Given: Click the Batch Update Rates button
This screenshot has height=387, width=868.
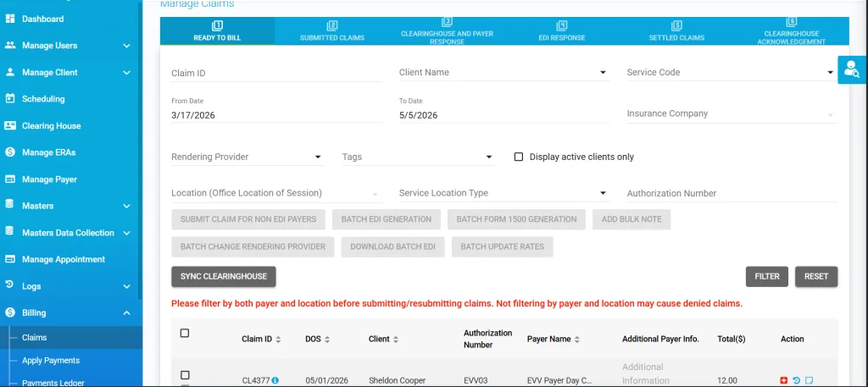Looking at the screenshot, I should pos(502,247).
